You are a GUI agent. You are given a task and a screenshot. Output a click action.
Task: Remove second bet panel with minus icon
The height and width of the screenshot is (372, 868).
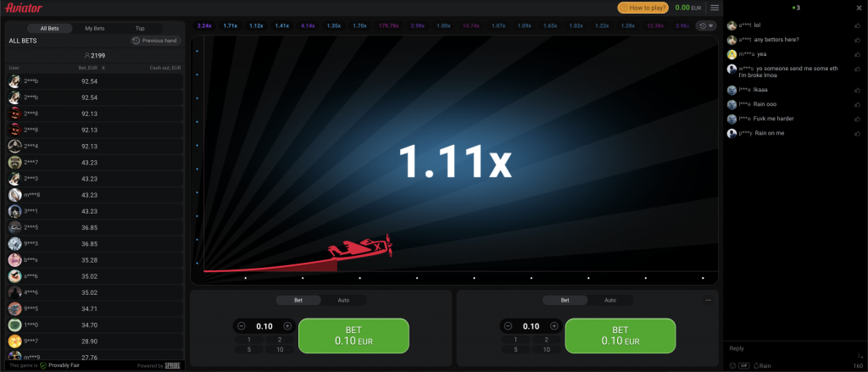pos(708,300)
